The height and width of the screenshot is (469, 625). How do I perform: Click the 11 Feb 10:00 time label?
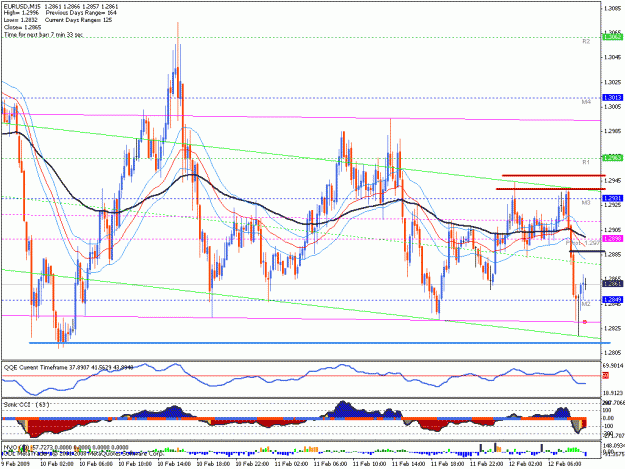pos(369,464)
